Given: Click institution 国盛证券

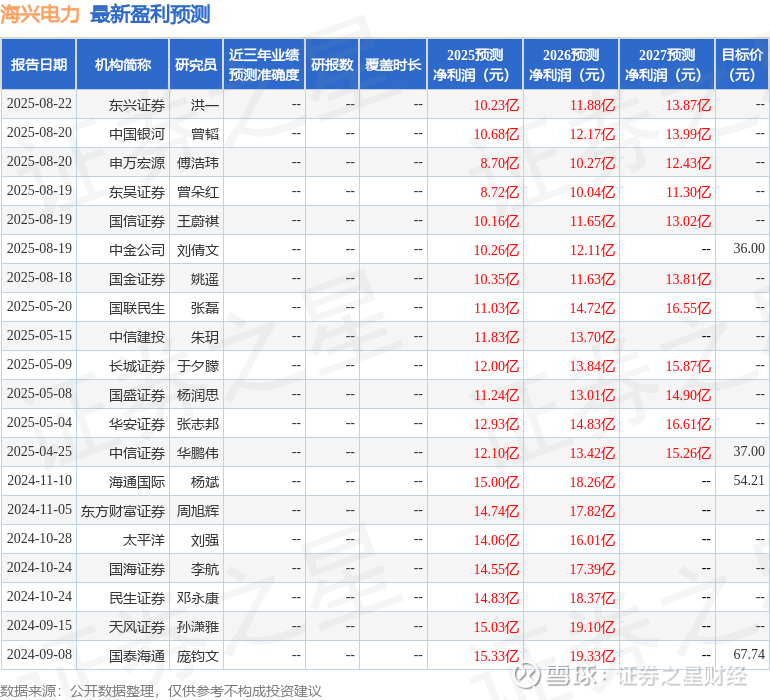Looking at the screenshot, I should (137, 394).
